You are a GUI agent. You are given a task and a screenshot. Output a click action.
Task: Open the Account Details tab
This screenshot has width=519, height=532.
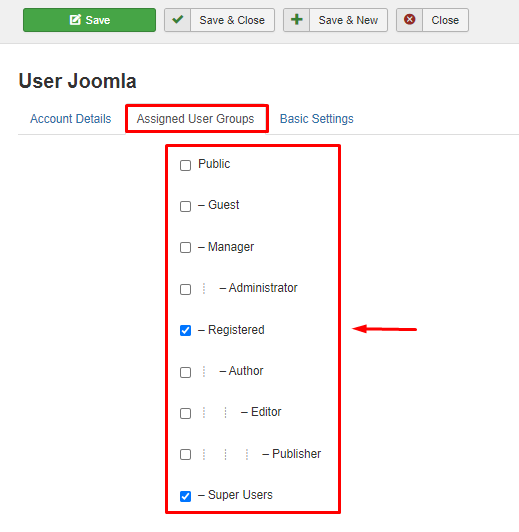71,119
